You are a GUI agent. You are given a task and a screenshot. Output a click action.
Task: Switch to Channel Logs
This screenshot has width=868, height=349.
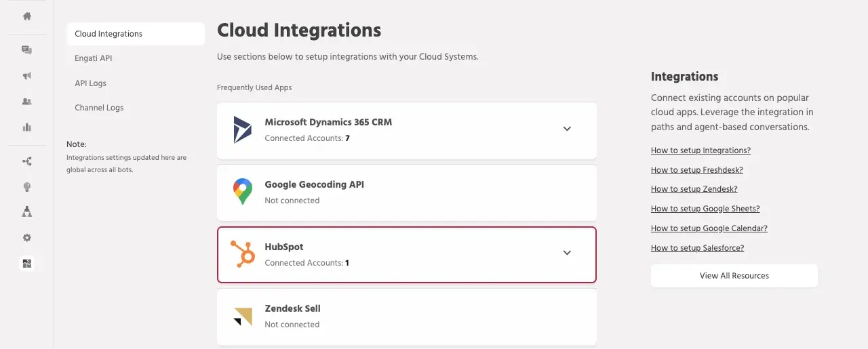point(99,108)
